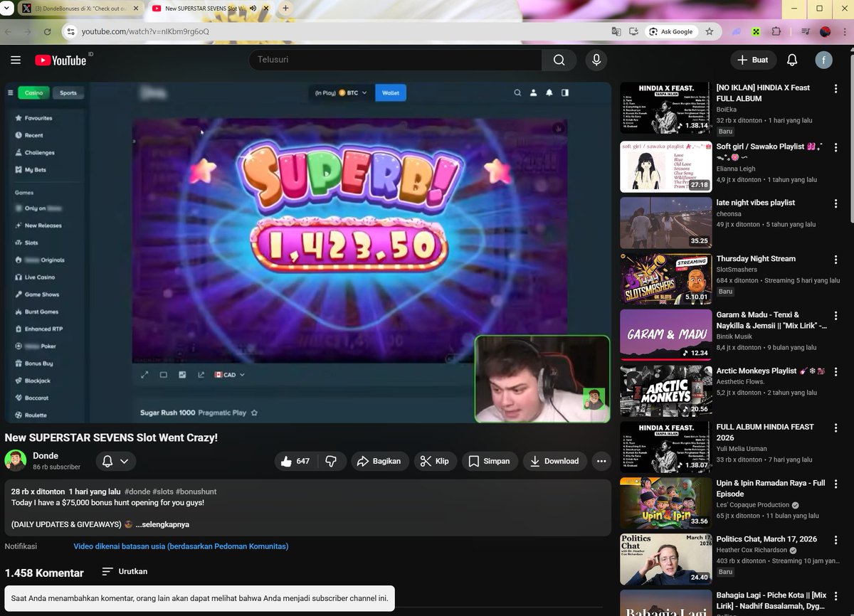Open options menu for Upin & Ipin video
The height and width of the screenshot is (616, 854).
(x=835, y=484)
